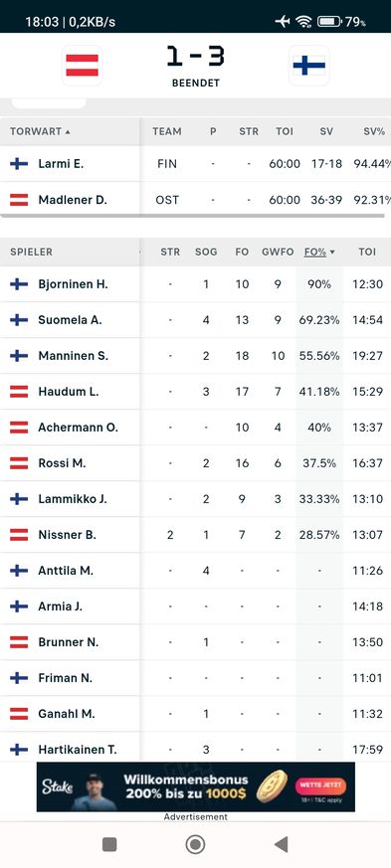Screen dimensions: 391x868
Task: Click the WETTE JETZT ad button
Action: tap(323, 784)
